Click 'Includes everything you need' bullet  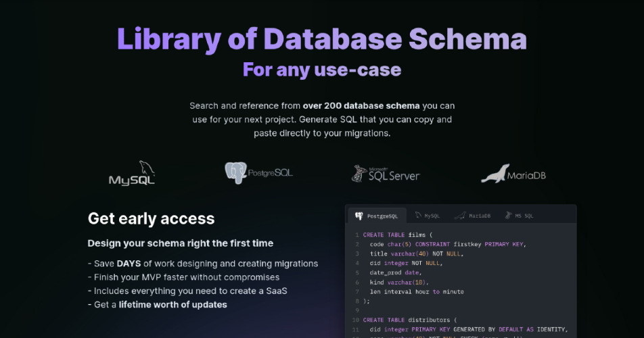pos(187,291)
